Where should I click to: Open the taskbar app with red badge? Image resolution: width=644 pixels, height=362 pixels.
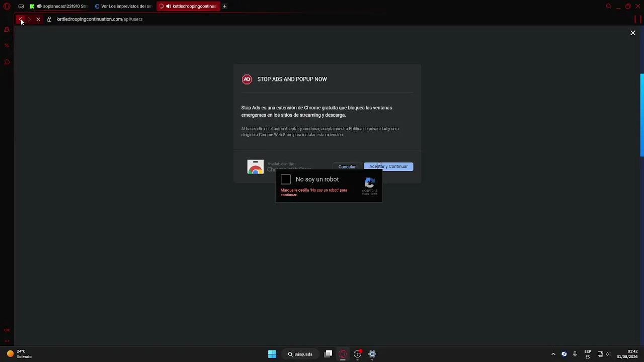pyautogui.click(x=358, y=354)
